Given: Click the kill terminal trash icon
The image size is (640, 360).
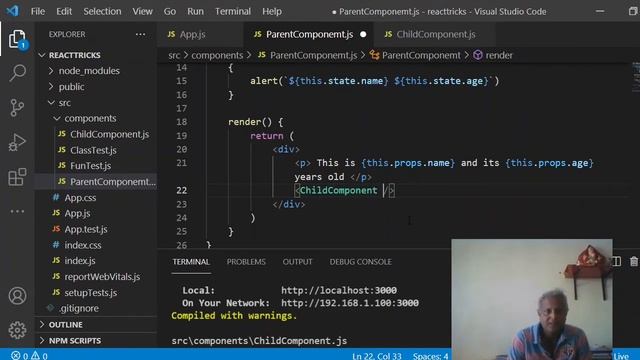Looking at the screenshot, I should pyautogui.click(x=633, y=262).
